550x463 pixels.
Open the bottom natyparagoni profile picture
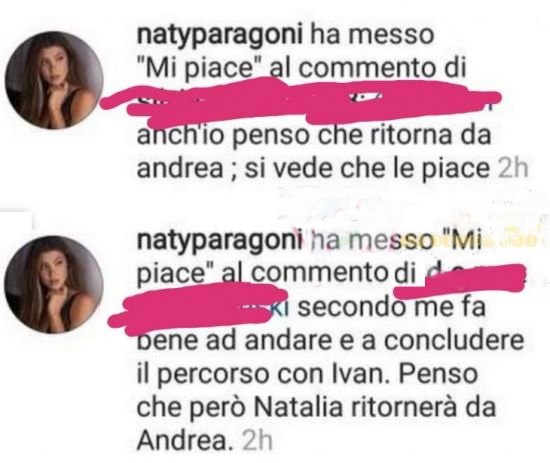point(54,284)
